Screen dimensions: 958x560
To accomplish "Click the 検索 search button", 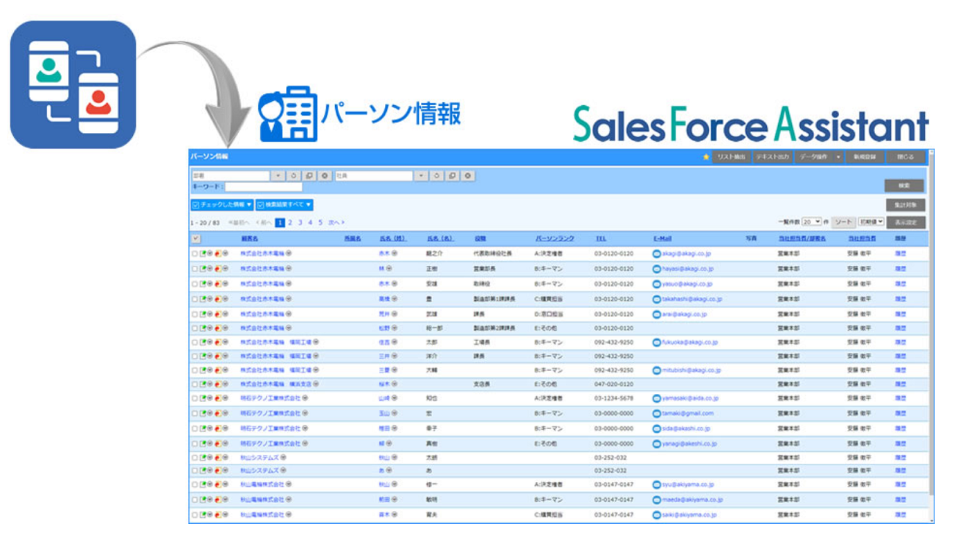I will coord(904,186).
